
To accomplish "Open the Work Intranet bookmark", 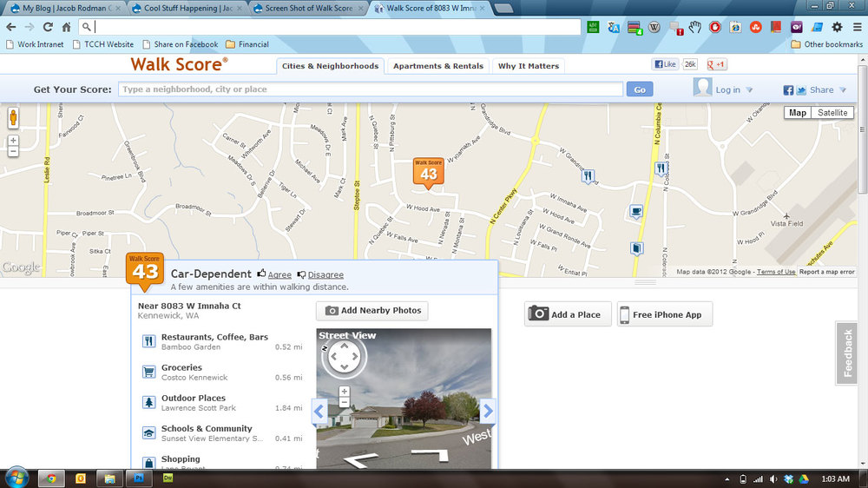I will pos(35,44).
